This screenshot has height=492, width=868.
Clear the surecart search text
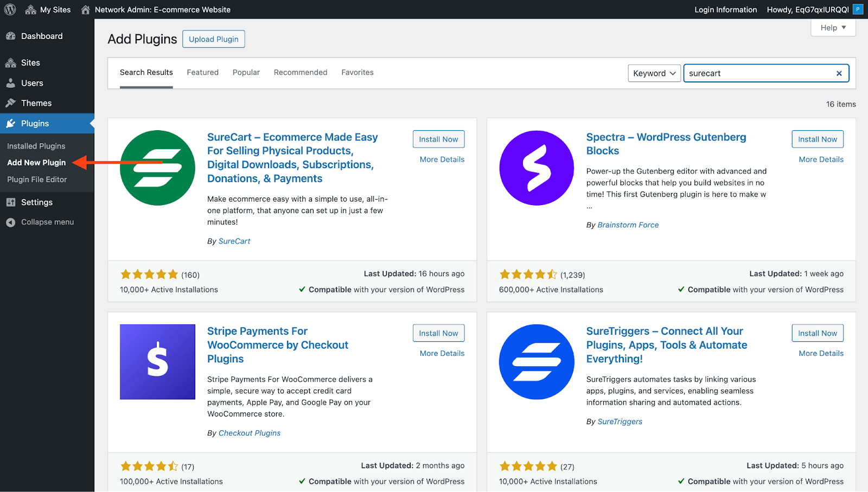point(839,73)
